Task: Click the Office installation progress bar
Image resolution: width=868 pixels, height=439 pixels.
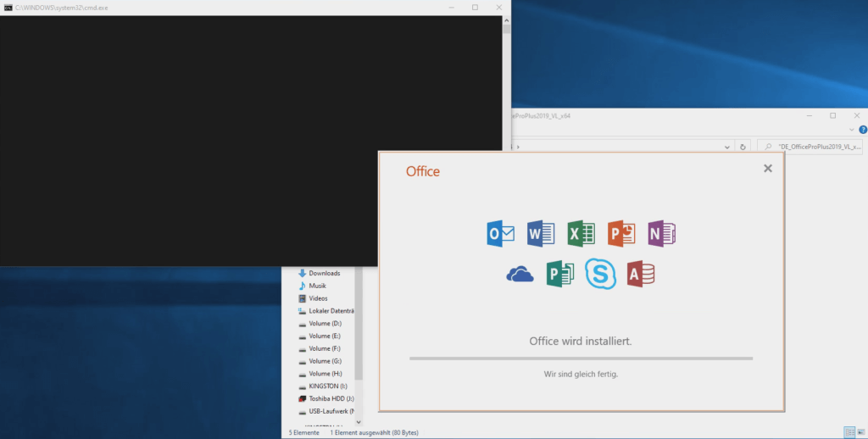Action: [x=581, y=358]
